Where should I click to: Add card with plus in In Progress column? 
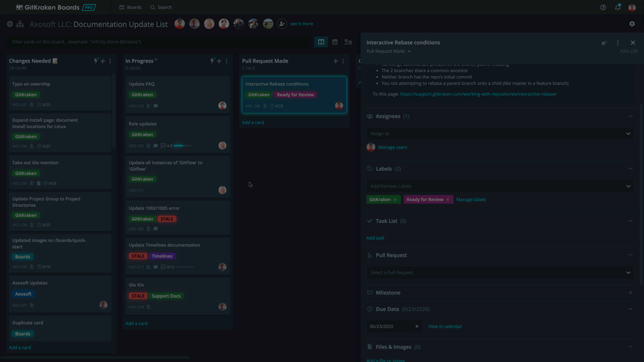click(x=220, y=61)
